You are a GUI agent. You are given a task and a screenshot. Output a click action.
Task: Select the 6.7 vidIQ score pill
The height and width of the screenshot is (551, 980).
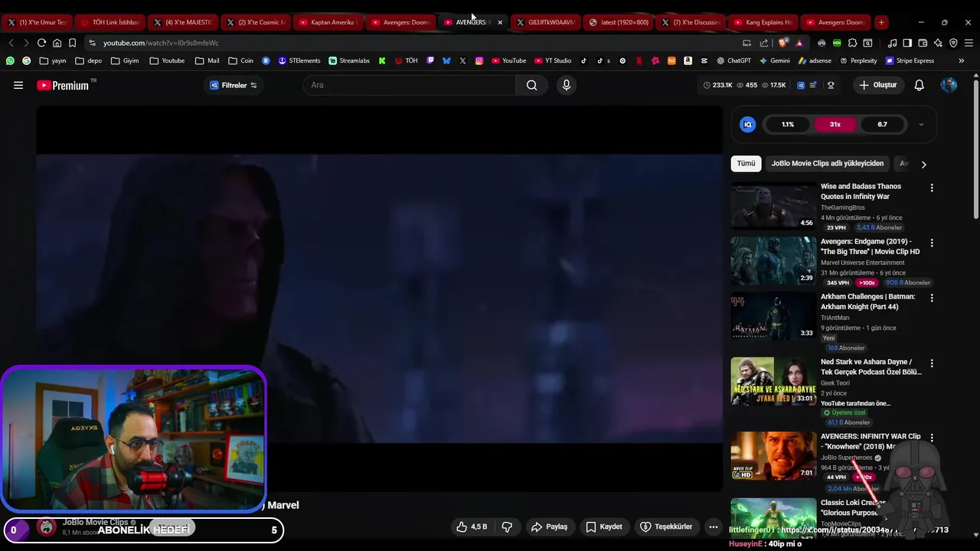tap(882, 124)
